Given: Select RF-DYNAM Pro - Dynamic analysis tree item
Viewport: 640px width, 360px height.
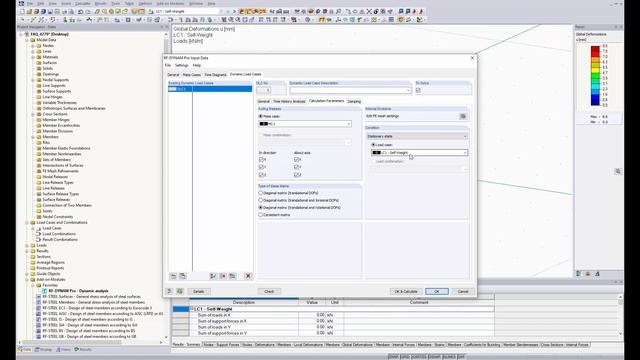Looking at the screenshot, I should click(x=79, y=291).
